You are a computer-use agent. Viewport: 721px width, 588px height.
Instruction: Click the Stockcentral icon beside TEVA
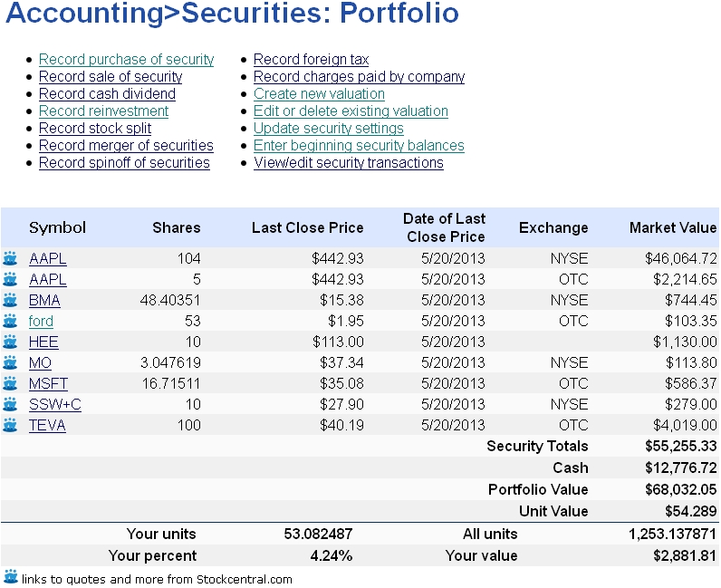(x=10, y=425)
